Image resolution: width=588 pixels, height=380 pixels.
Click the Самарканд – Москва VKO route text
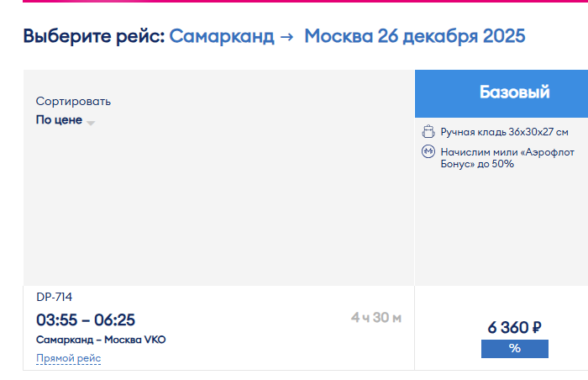[101, 340]
